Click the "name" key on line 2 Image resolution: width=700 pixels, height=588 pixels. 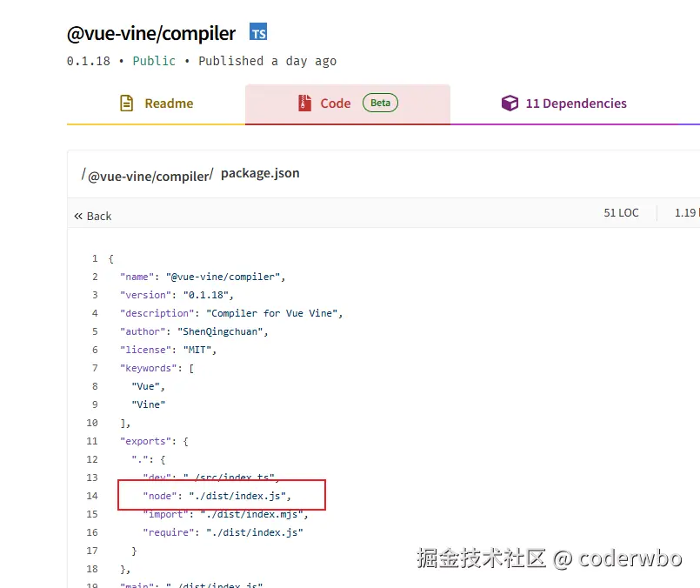click(x=137, y=277)
